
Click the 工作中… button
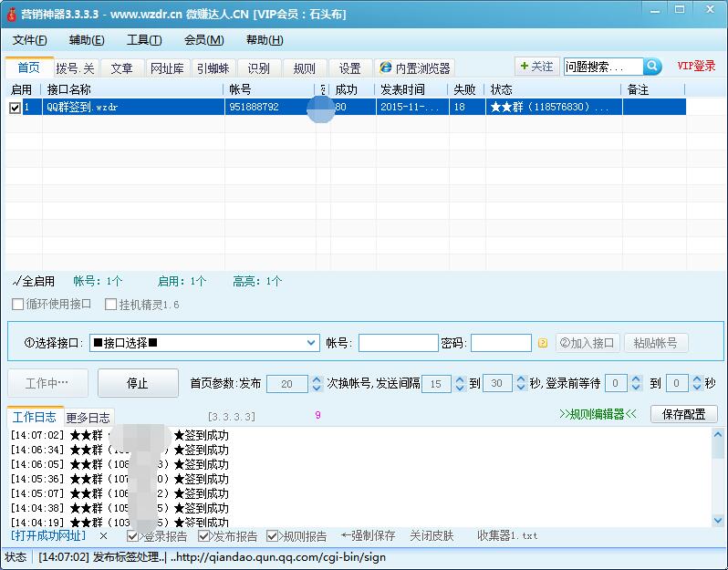tap(47, 383)
